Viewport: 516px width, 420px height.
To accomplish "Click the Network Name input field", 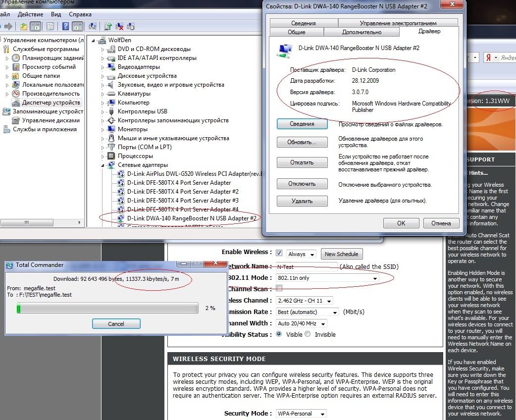I will coord(307,266).
